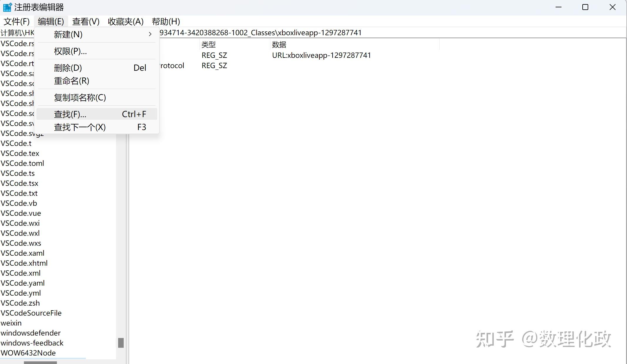Click the 类型 column header

click(209, 45)
